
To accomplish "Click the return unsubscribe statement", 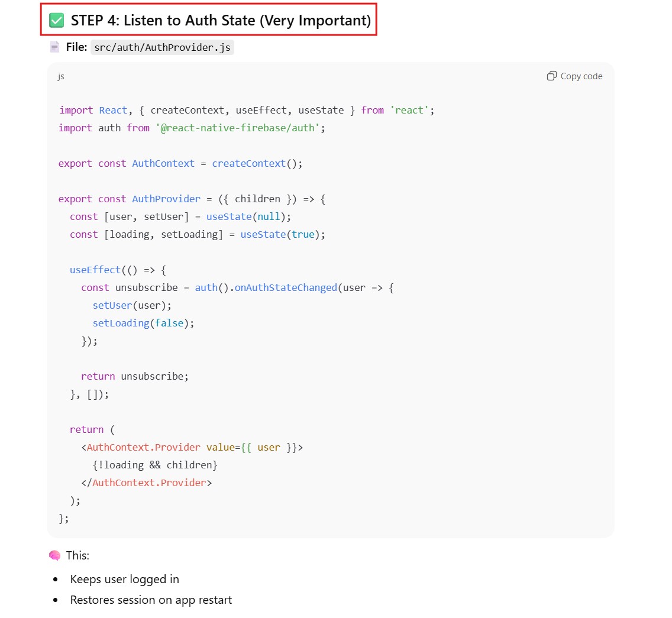I will (x=134, y=376).
